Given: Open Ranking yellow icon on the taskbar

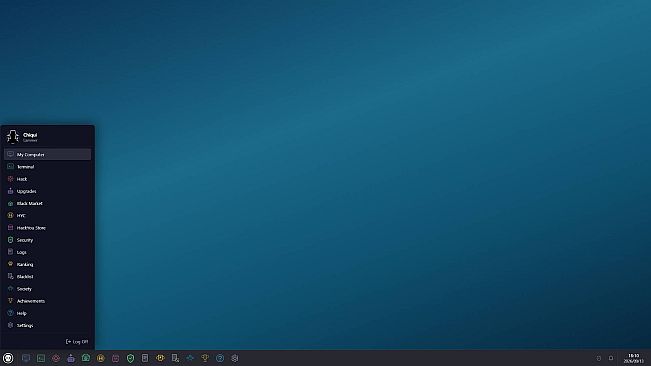Looking at the screenshot, I should pyautogui.click(x=160, y=358).
